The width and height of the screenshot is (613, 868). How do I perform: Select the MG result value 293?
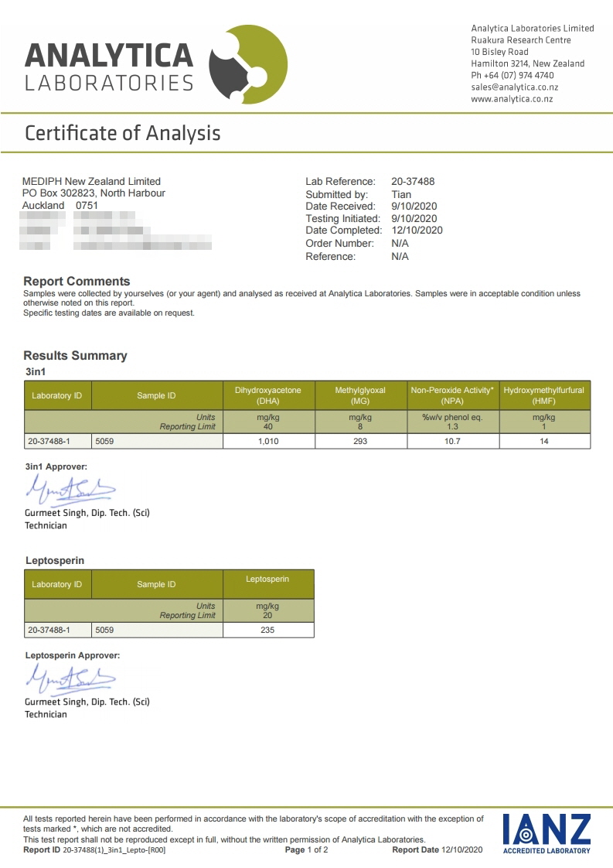click(360, 441)
